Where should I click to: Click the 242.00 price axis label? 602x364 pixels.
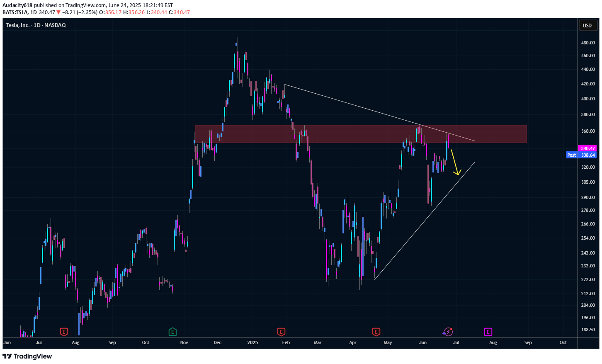[x=588, y=253]
